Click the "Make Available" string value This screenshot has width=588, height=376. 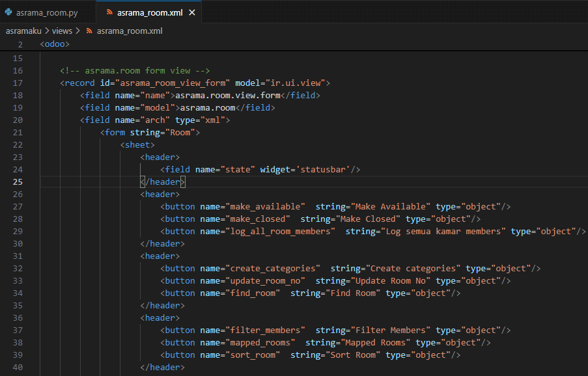click(391, 207)
